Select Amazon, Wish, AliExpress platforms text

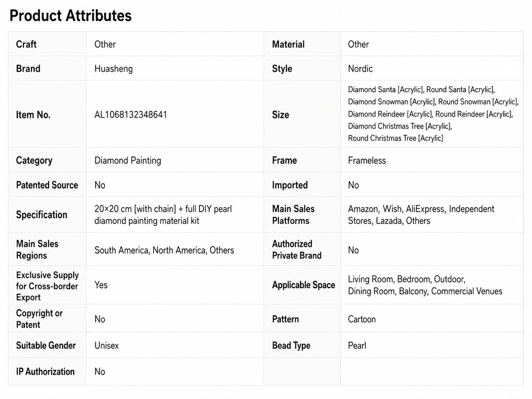click(421, 215)
